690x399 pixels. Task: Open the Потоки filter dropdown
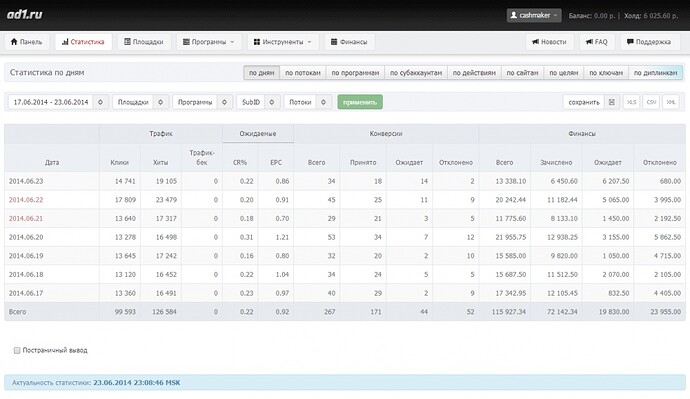pos(308,102)
